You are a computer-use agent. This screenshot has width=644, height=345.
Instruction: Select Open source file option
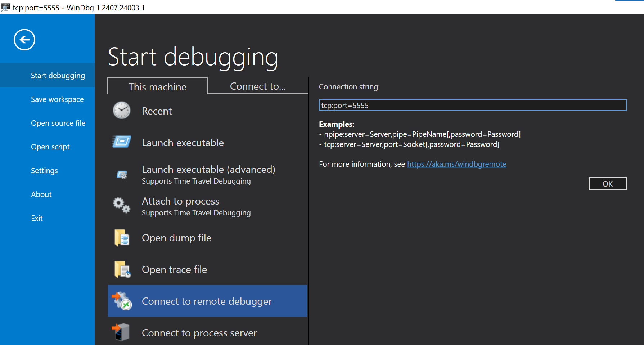tap(58, 123)
